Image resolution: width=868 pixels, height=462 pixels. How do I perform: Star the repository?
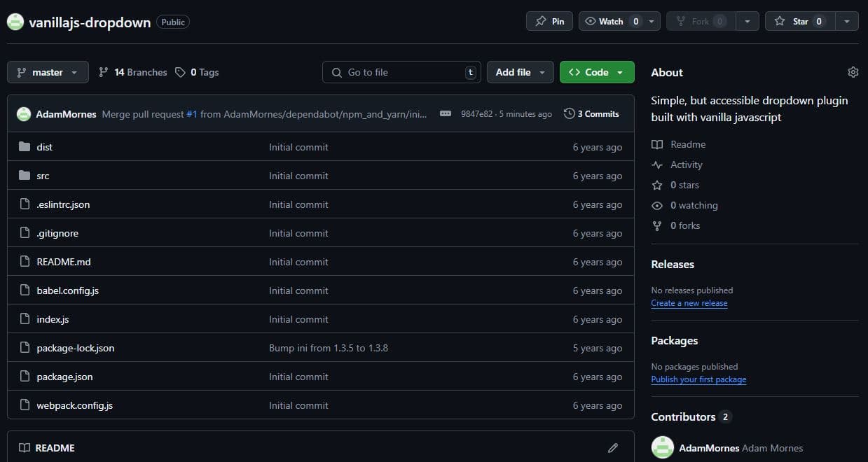tap(800, 21)
